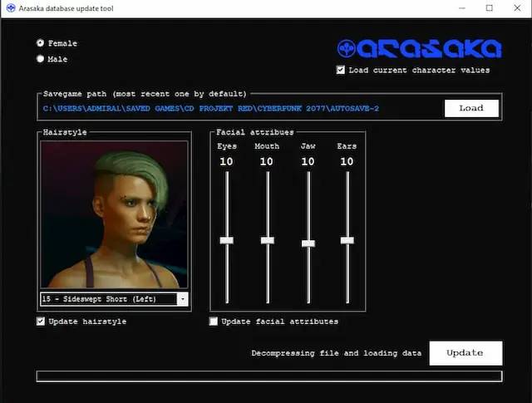Select the Female radio button
The width and height of the screenshot is (532, 403).
[41, 43]
